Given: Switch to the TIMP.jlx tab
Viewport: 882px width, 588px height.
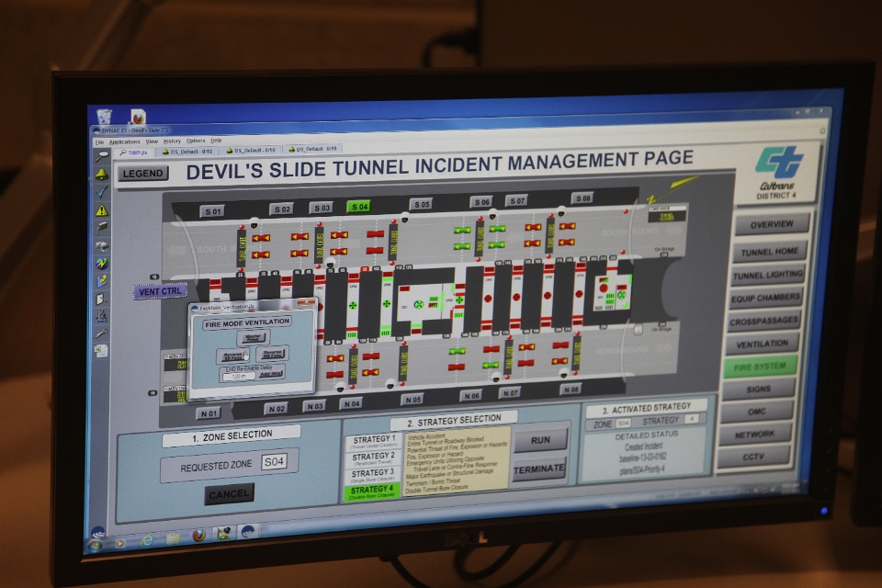Looking at the screenshot, I should [134, 153].
